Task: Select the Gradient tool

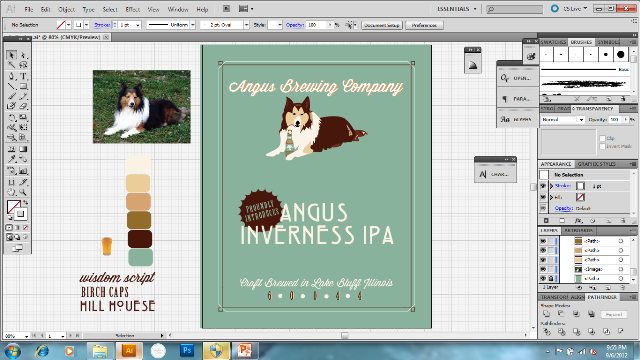Action: click(23, 149)
